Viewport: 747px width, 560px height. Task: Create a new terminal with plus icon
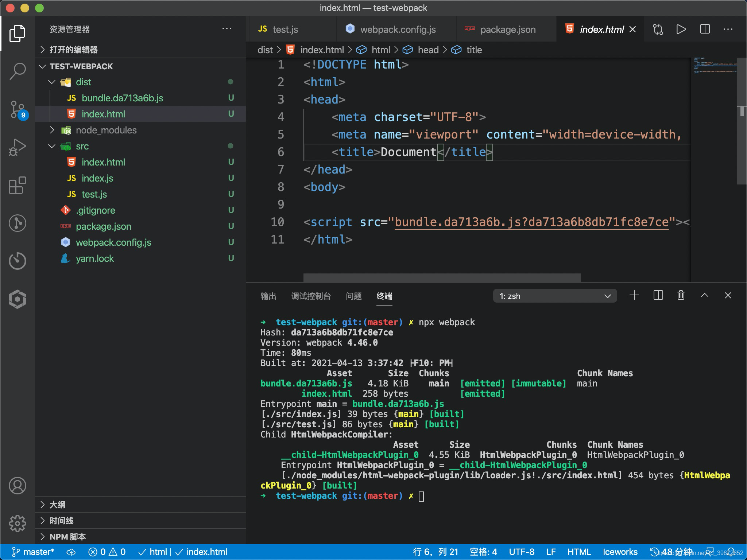634,295
